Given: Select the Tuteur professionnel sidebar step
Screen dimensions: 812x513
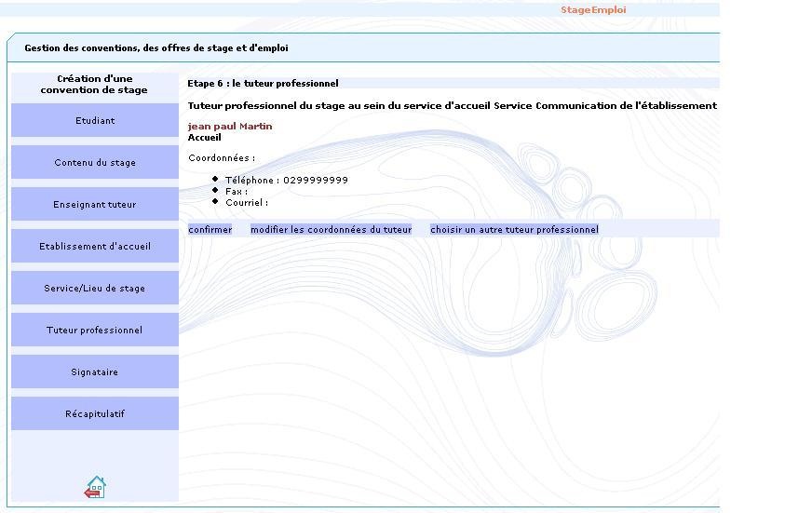Looking at the screenshot, I should 95,330.
